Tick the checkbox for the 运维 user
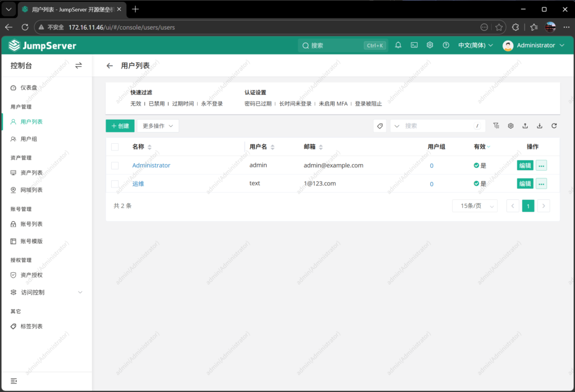This screenshot has height=392, width=575. [x=115, y=184]
